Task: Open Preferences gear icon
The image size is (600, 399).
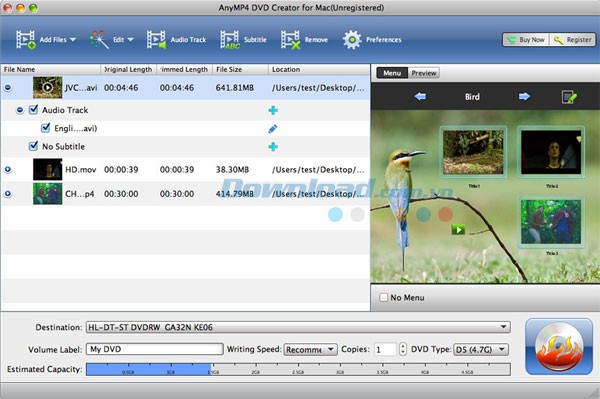Action: coord(352,39)
